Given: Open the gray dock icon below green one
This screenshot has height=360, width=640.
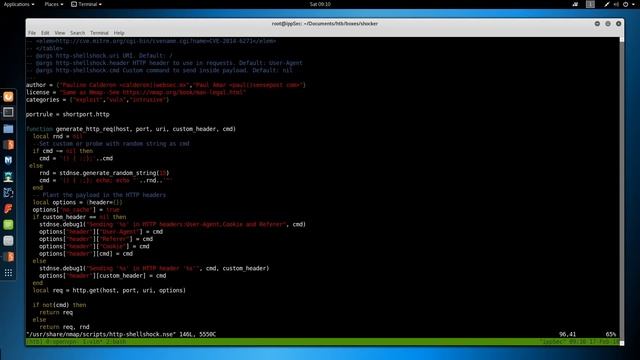Looking at the screenshot, I should tap(8, 241).
